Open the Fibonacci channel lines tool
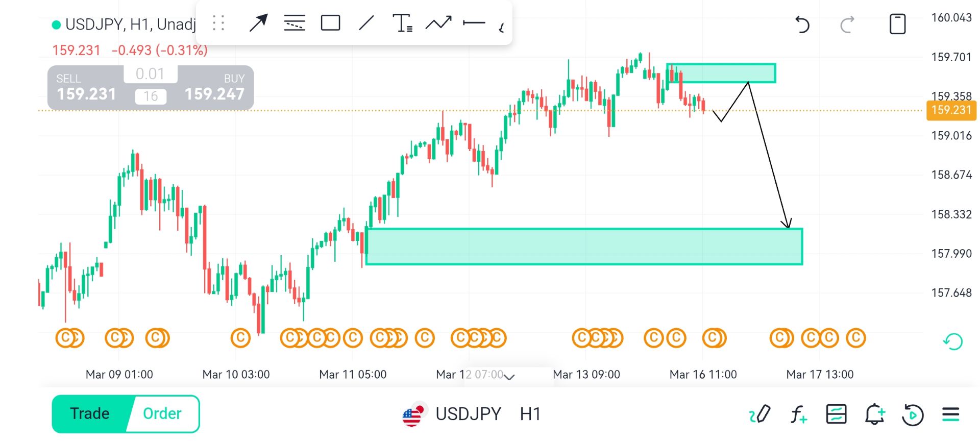This screenshot has height=441, width=980. (x=295, y=23)
